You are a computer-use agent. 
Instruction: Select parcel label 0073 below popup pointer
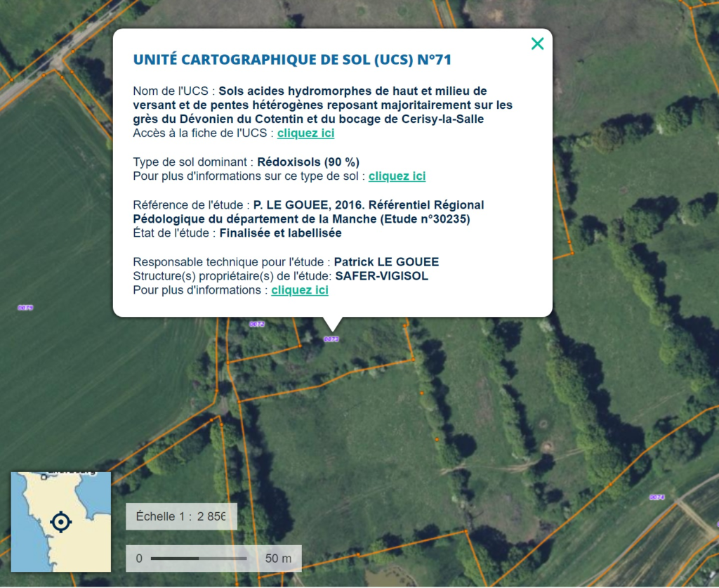tap(331, 339)
